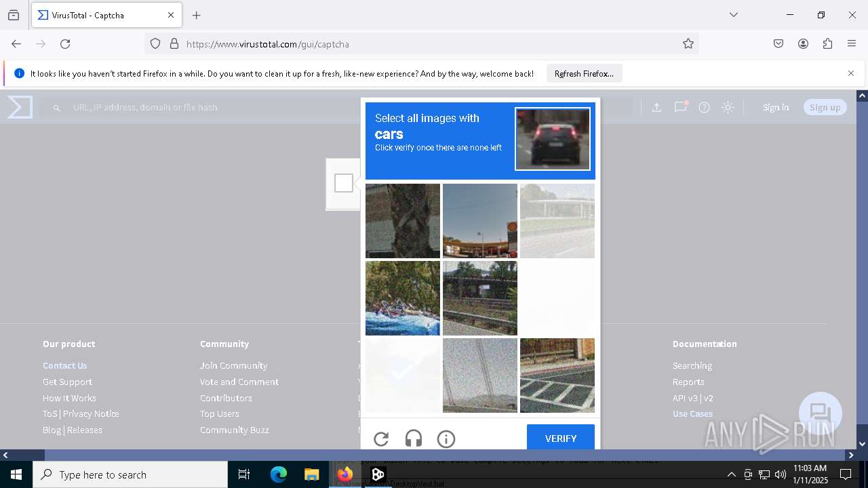Viewport: 868px width, 488px height.
Task: Open the Get Support link
Action: (67, 382)
